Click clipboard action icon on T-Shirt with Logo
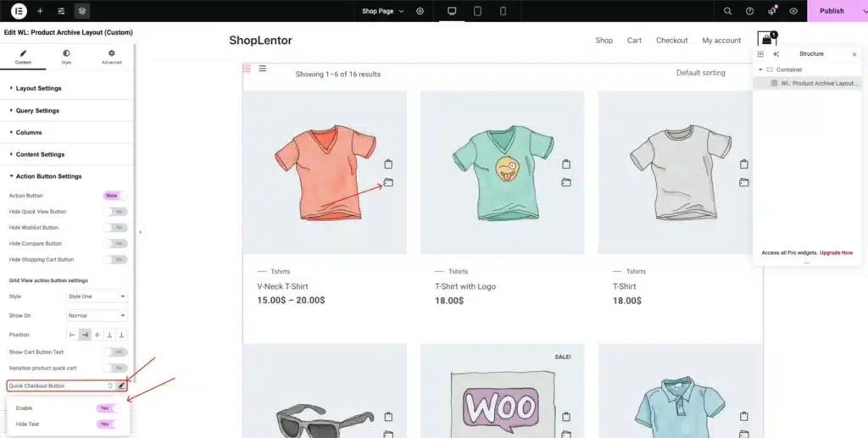 (x=565, y=164)
